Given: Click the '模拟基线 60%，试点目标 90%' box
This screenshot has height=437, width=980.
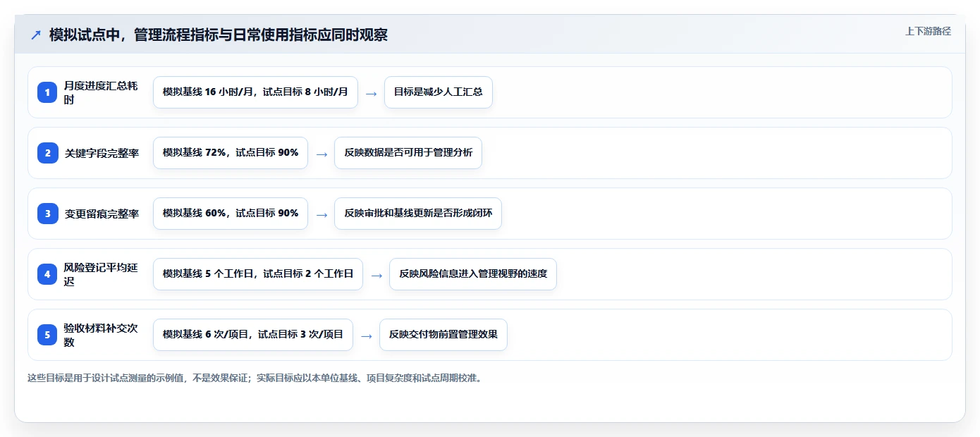Looking at the screenshot, I should point(231,214).
